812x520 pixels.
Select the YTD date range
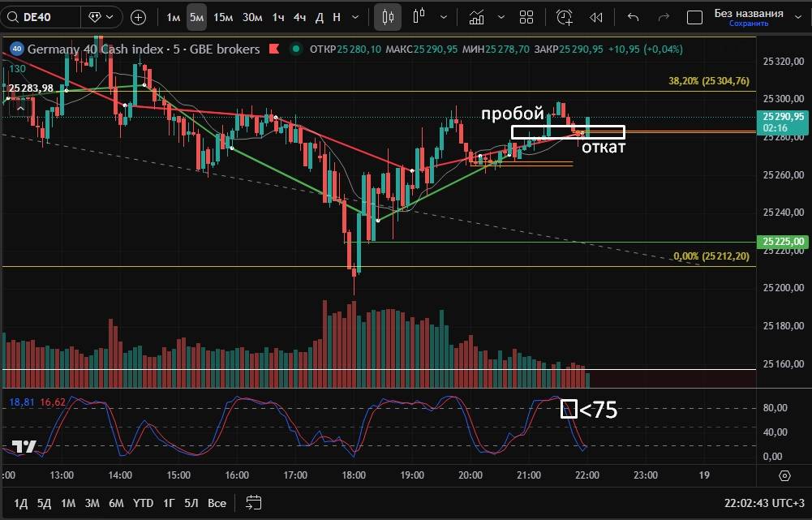(143, 503)
